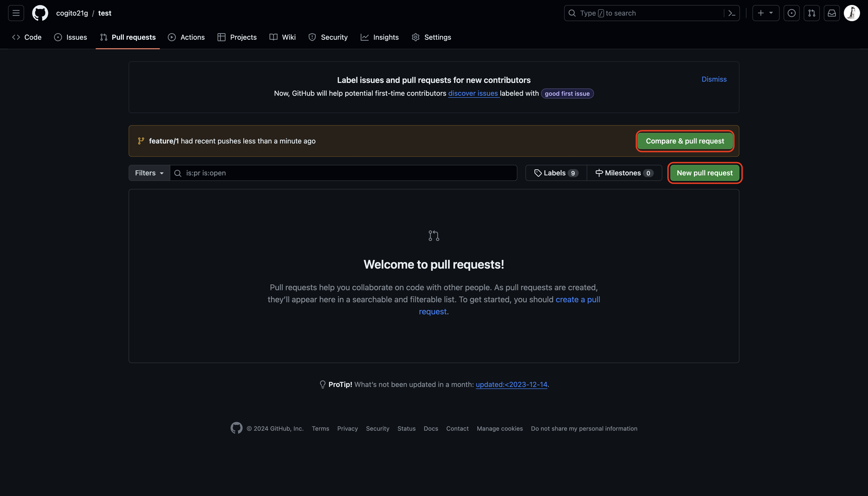Image resolution: width=868 pixels, height=496 pixels.
Task: Open the Insights tab
Action: 379,37
